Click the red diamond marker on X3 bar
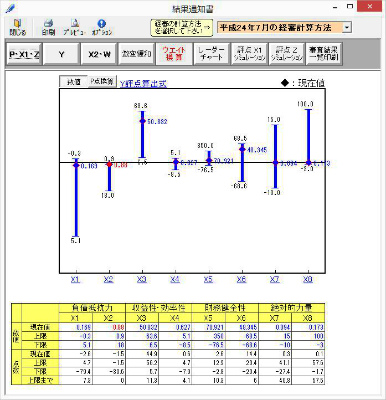This screenshot has width=386, height=400. click(x=142, y=121)
